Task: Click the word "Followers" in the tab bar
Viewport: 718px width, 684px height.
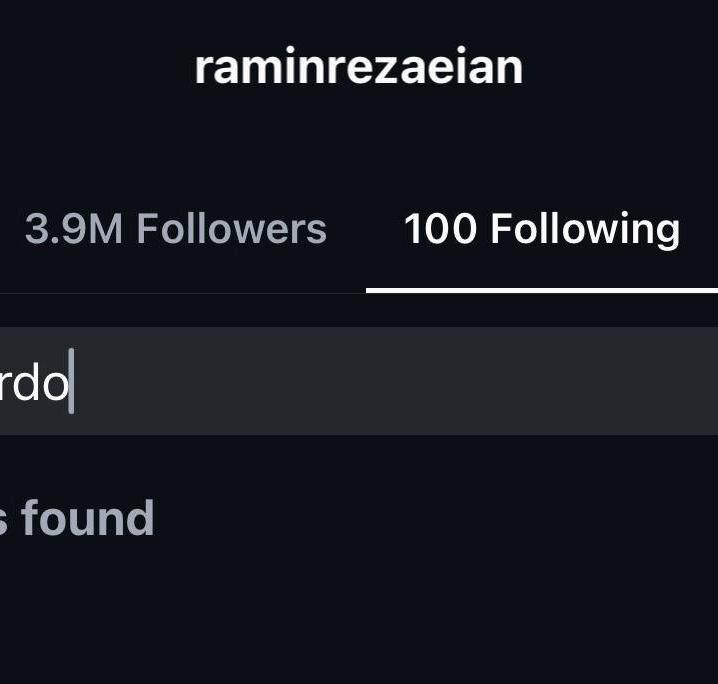Action: pos(232,229)
